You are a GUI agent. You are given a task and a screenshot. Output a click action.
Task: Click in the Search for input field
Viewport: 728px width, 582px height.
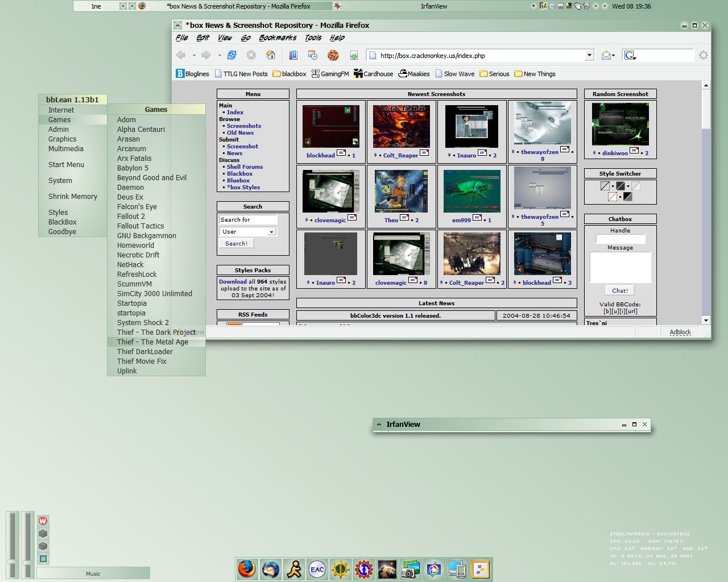[248, 220]
